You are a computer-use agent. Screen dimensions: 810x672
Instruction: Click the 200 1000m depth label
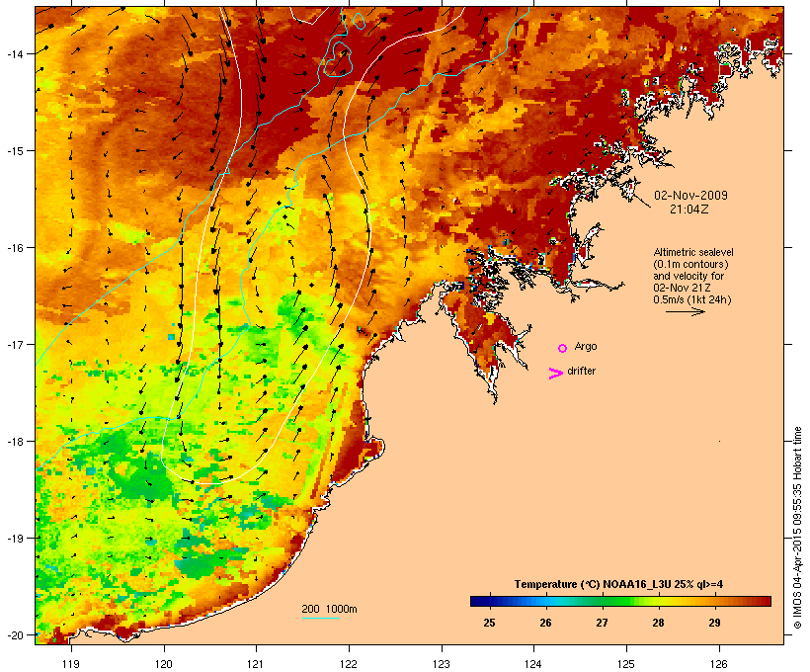click(x=329, y=609)
